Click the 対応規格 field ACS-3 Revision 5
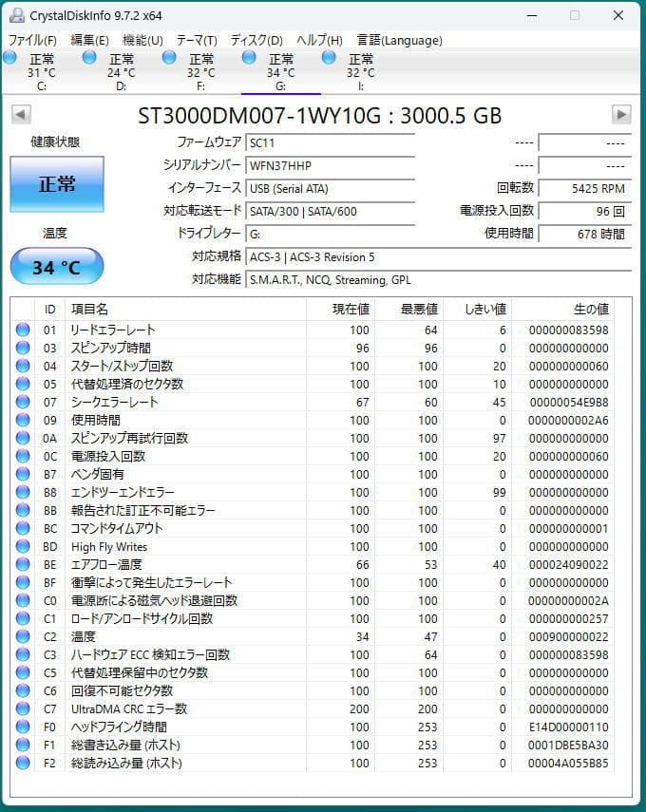 (x=438, y=256)
